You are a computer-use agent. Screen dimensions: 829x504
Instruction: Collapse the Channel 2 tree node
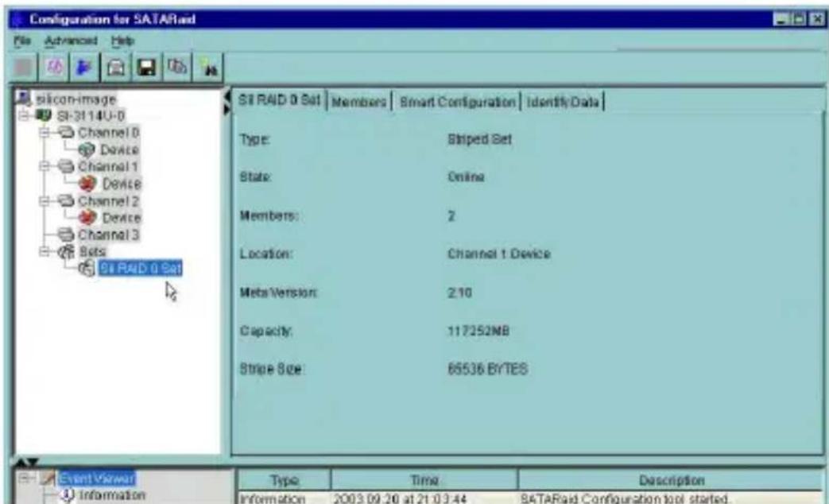[x=45, y=201]
